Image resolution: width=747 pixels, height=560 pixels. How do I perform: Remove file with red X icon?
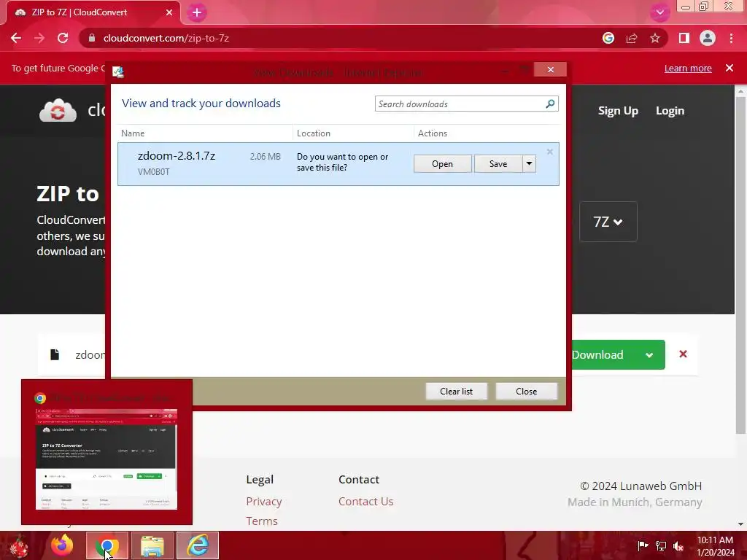683,354
